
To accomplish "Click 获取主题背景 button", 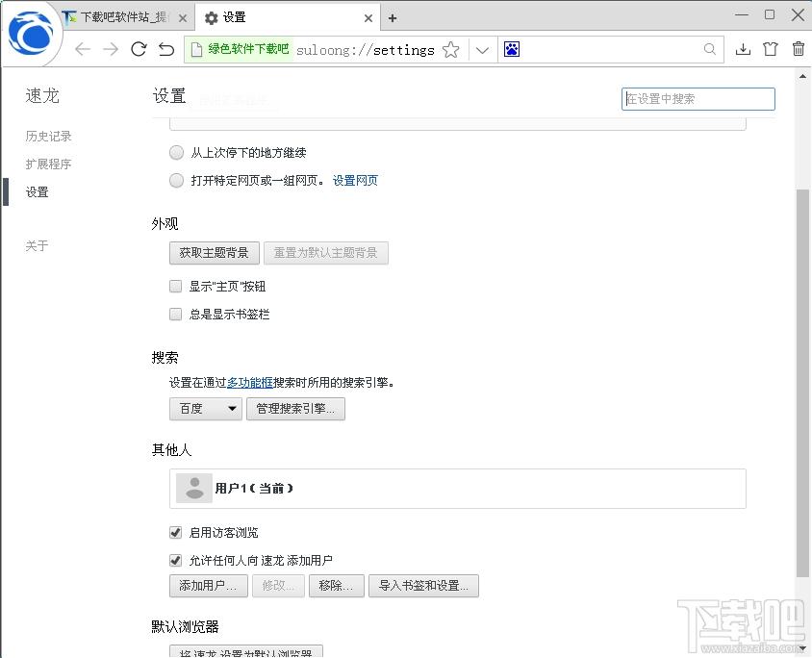I will click(214, 253).
